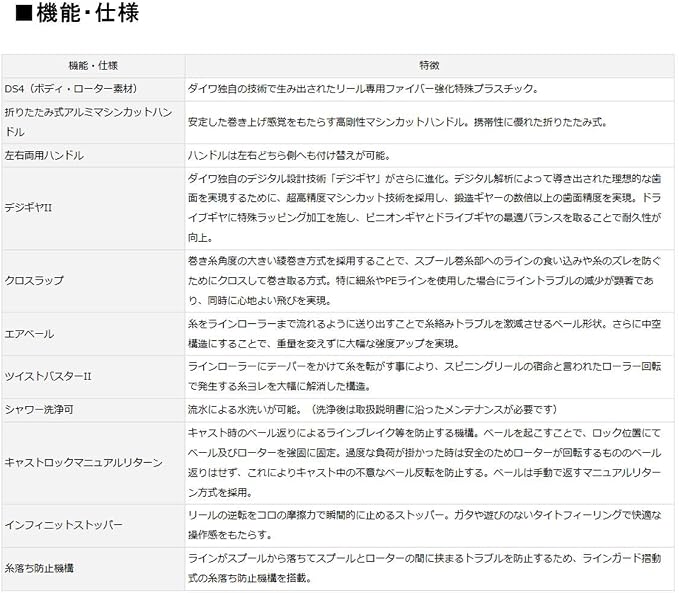Click the '機能・仕様' column header
The width and height of the screenshot is (679, 593).
93,65
